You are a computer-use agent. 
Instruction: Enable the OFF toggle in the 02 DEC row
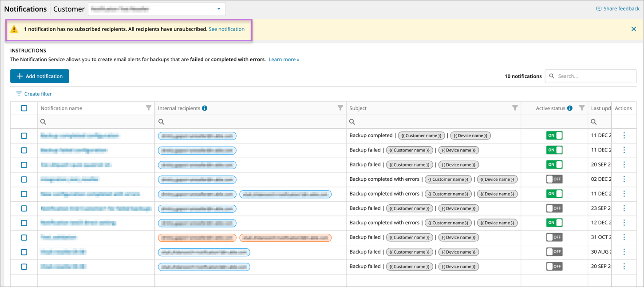click(554, 179)
